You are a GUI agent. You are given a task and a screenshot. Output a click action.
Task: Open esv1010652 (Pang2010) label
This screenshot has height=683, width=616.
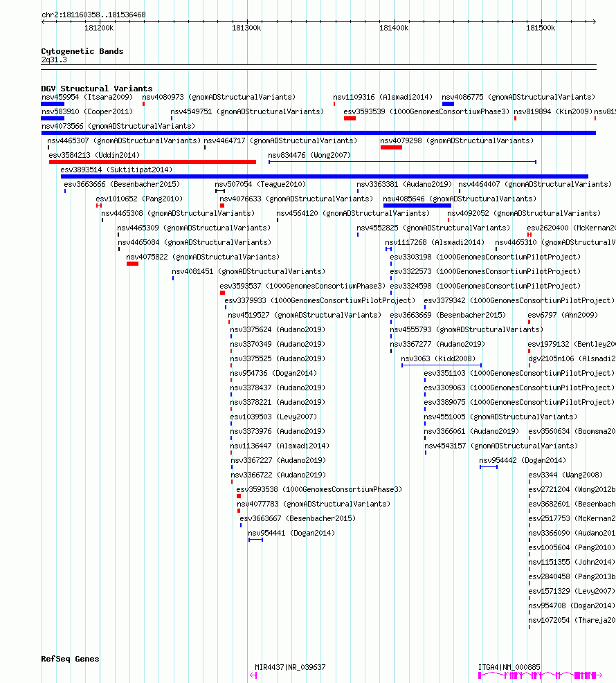pyautogui.click(x=139, y=199)
